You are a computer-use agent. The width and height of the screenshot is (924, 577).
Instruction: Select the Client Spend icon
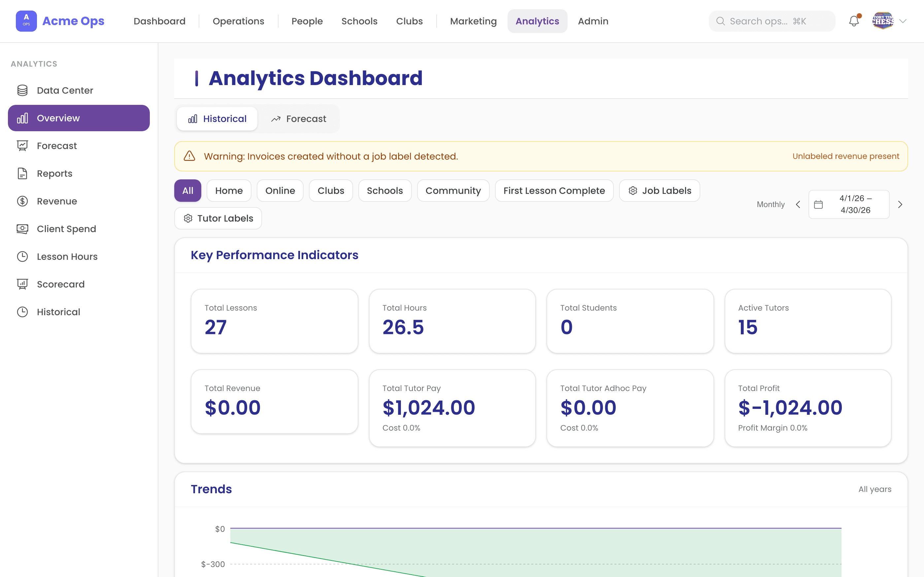click(22, 228)
